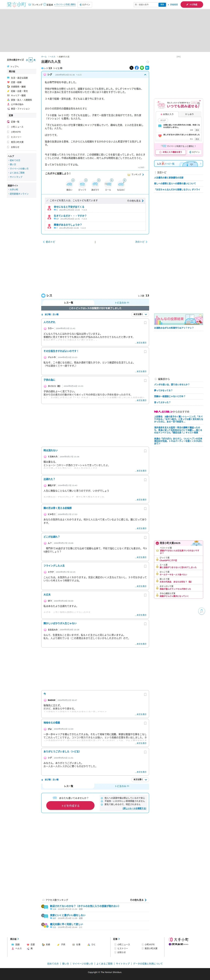This screenshot has height=980, width=210.
Task: Click the 発言小町 site logo
Action: pyautogui.click(x=16, y=5)
